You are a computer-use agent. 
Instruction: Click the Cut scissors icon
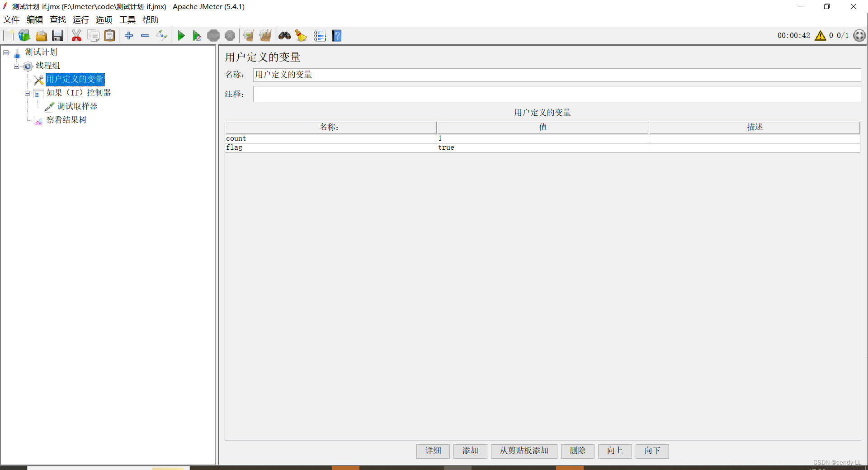tap(76, 36)
